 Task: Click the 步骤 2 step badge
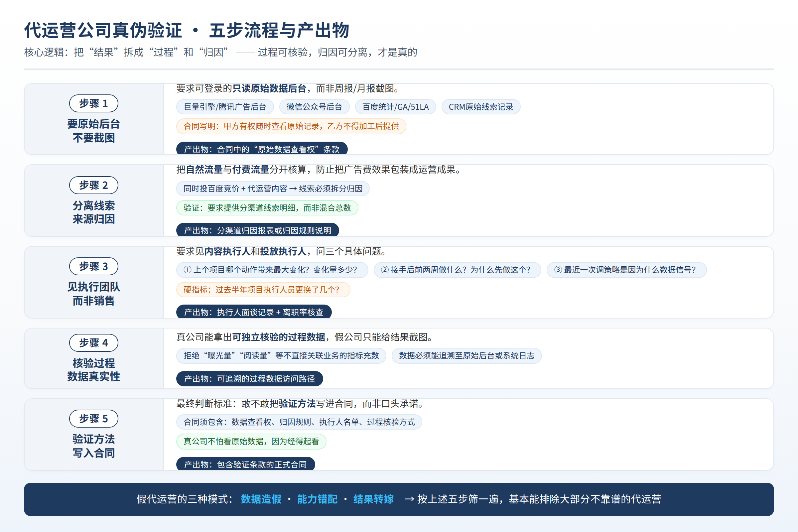(94, 185)
